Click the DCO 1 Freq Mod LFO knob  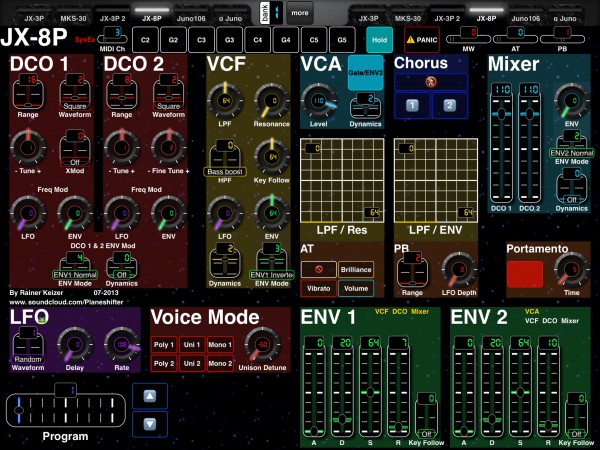point(28,213)
